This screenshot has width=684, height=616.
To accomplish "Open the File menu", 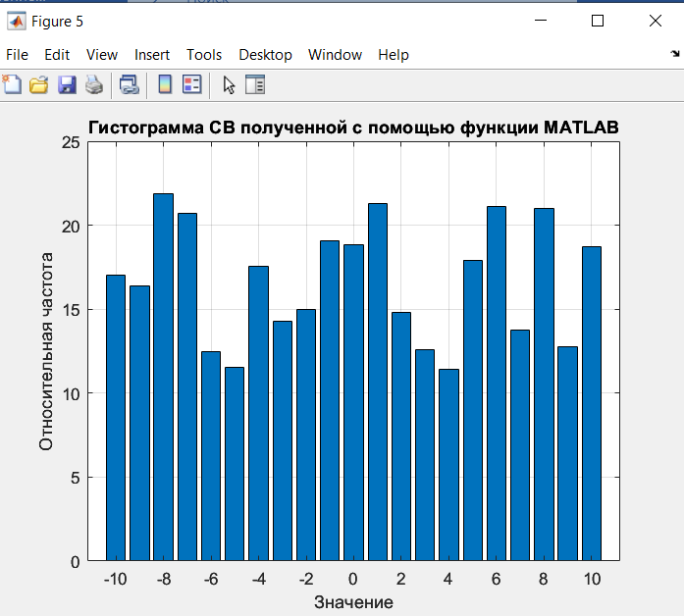I will click(17, 55).
